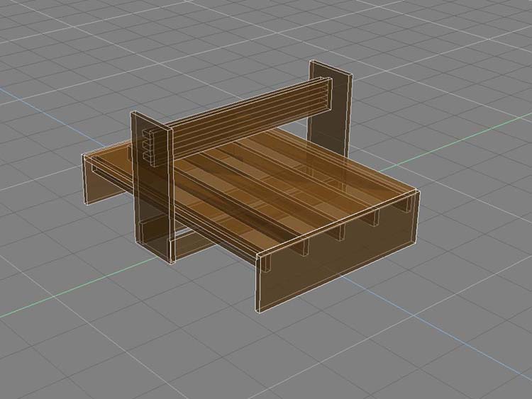Select the tall upright panel behind the bench
Viewport: 532px width, 399px height.
point(330,110)
